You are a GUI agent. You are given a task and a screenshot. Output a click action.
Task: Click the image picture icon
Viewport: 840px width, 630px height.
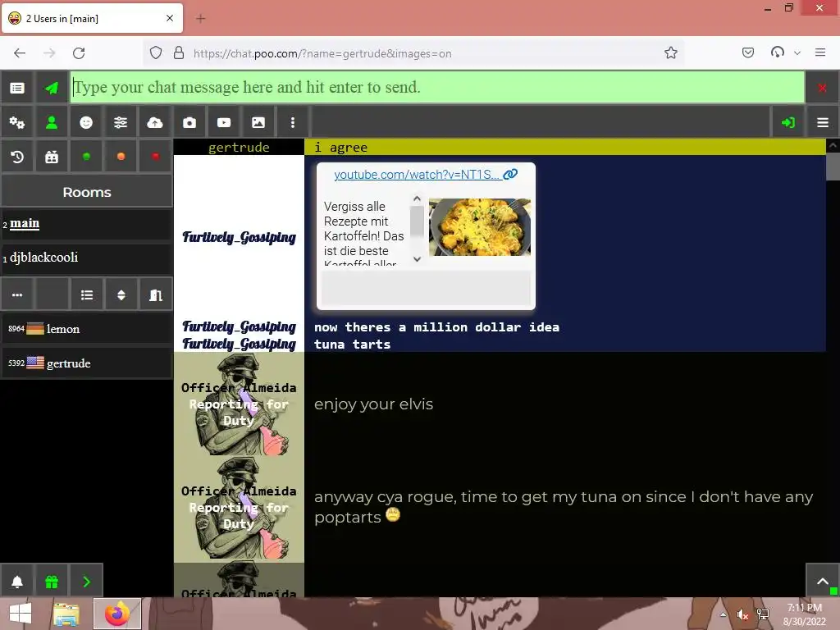258,123
